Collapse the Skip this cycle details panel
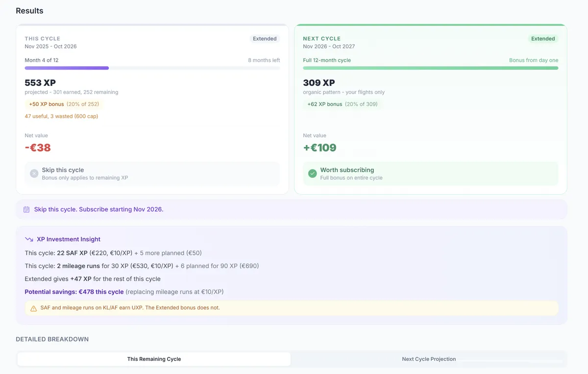Viewport: 588px width, 374px height. click(152, 173)
